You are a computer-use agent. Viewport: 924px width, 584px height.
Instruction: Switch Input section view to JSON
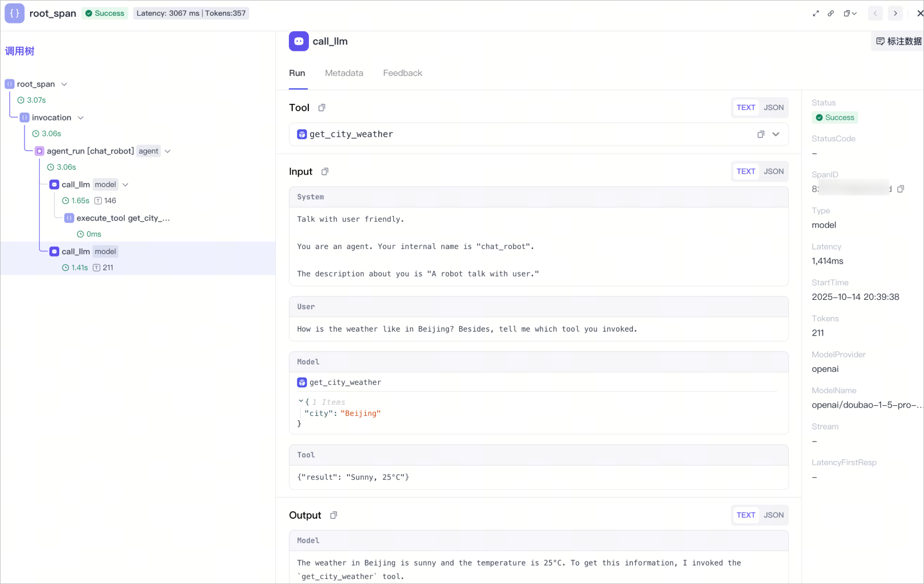tap(774, 171)
